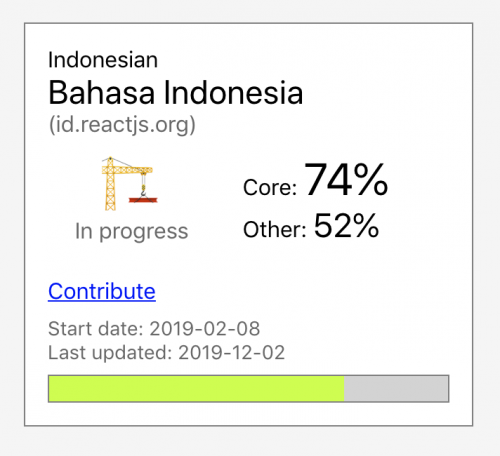Click the construction crane icon
This screenshot has width=500, height=456.
pos(129,183)
